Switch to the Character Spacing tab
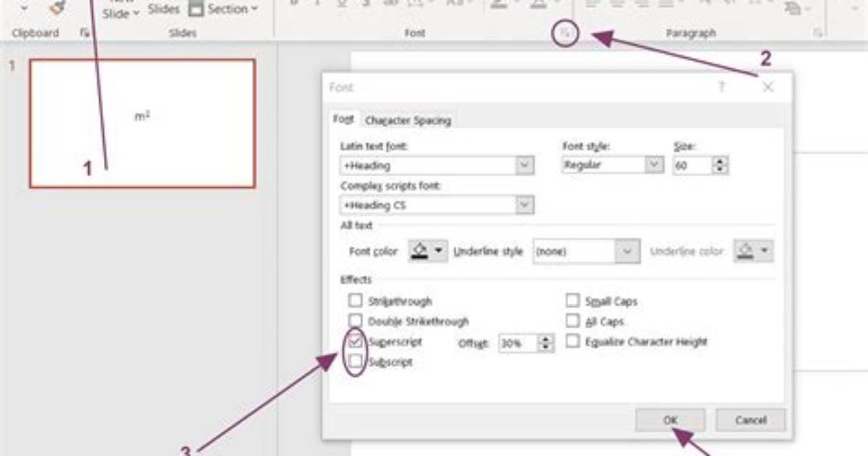Image resolution: width=868 pixels, height=456 pixels. click(408, 121)
